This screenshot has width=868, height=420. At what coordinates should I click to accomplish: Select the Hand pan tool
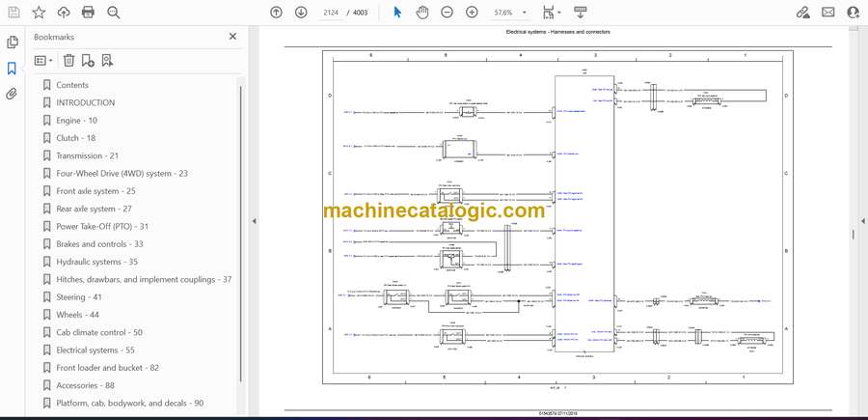coord(422,13)
